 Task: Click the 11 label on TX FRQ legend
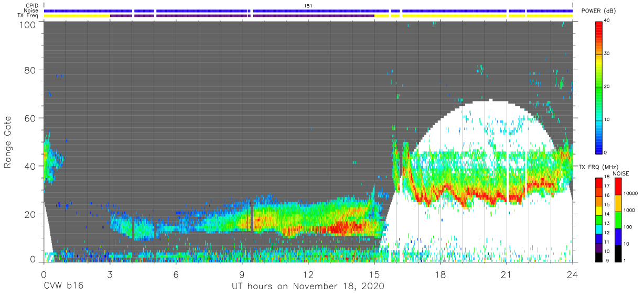pyautogui.click(x=607, y=242)
